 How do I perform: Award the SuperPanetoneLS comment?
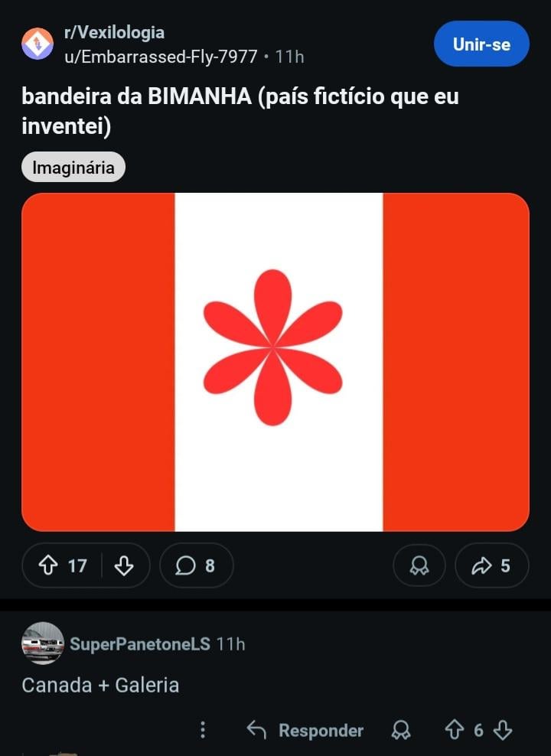pos(400,730)
